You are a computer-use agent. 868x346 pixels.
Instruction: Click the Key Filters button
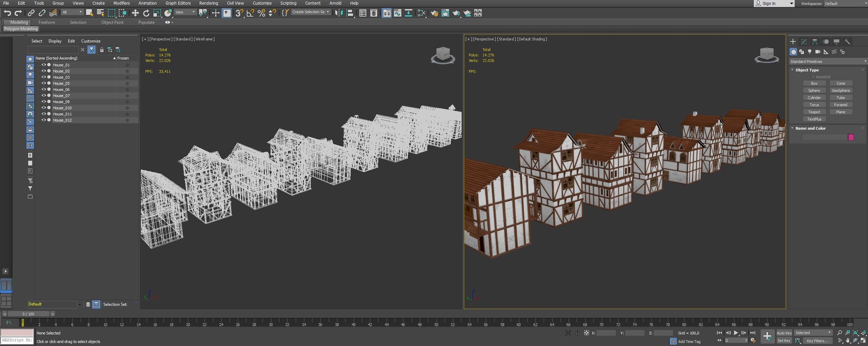pos(818,341)
